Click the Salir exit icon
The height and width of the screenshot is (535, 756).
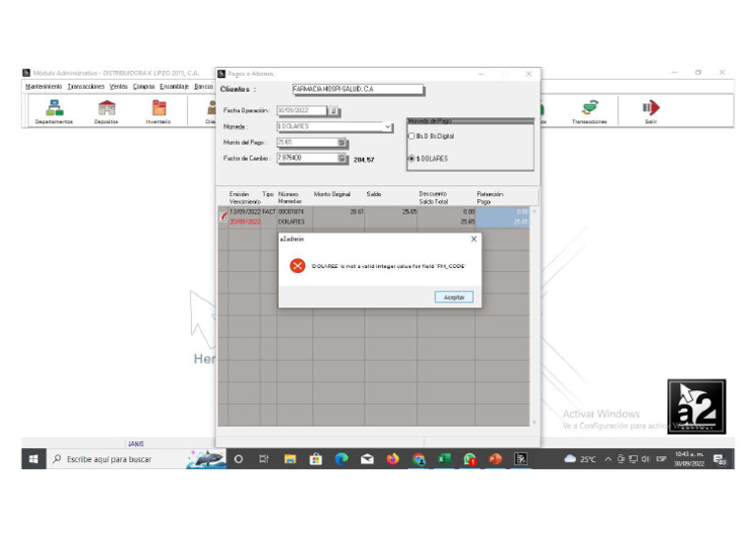(x=651, y=112)
